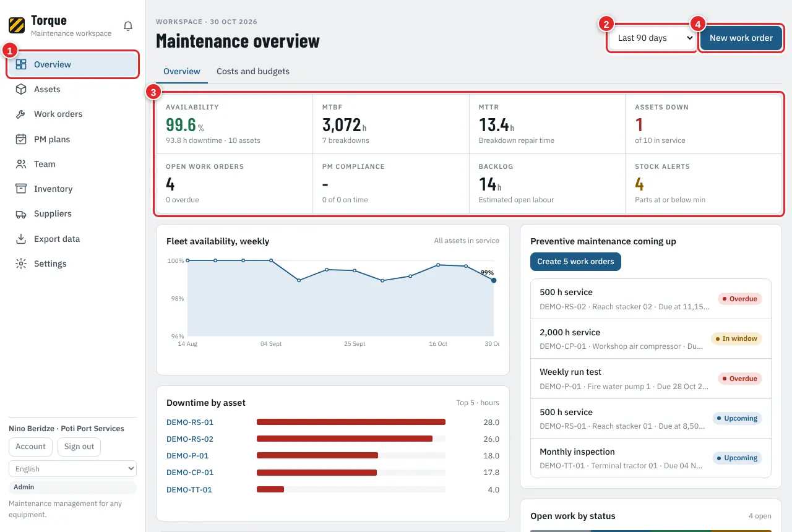Switch to Costs and budgets tab
This screenshot has height=532, width=792.
click(x=253, y=71)
